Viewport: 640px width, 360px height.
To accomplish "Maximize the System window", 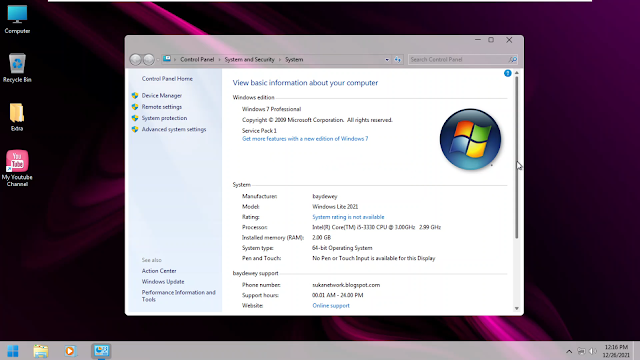I will point(491,40).
